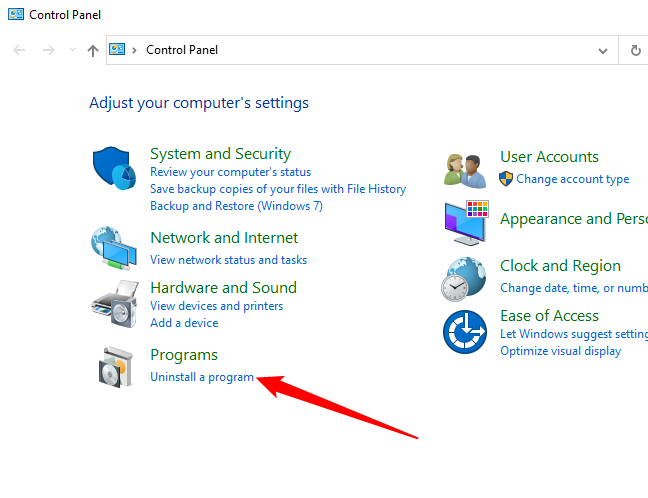Viewport: 648px width, 498px height.
Task: Click the Programs disc box icon
Action: pos(113,366)
